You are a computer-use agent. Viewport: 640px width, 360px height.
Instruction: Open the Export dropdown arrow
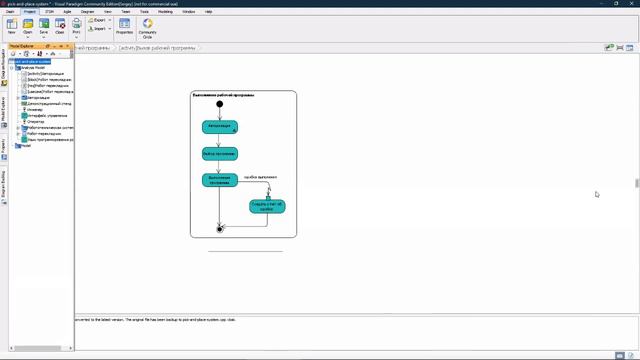tap(110, 20)
